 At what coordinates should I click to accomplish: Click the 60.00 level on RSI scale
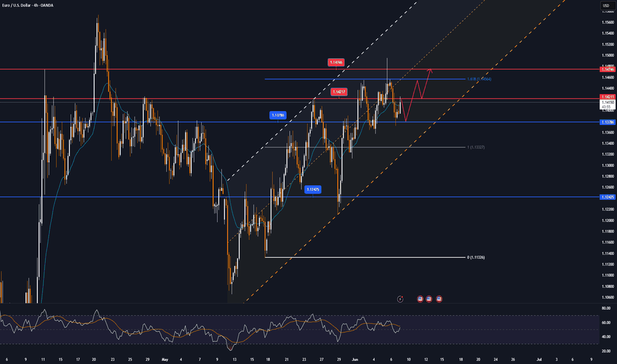(606, 323)
